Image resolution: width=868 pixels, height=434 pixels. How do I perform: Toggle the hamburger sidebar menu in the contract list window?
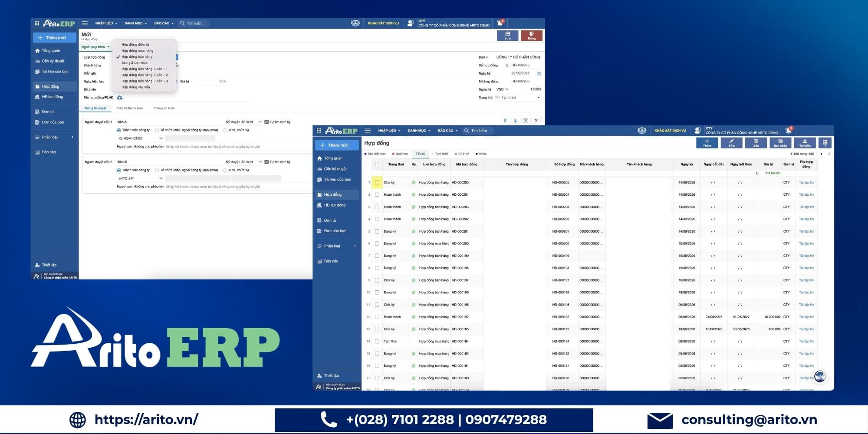pos(368,131)
